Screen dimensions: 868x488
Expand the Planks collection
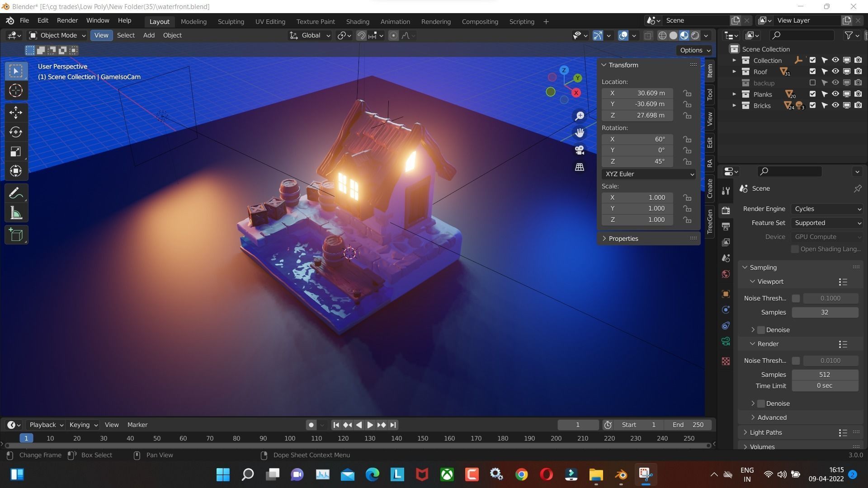734,94
